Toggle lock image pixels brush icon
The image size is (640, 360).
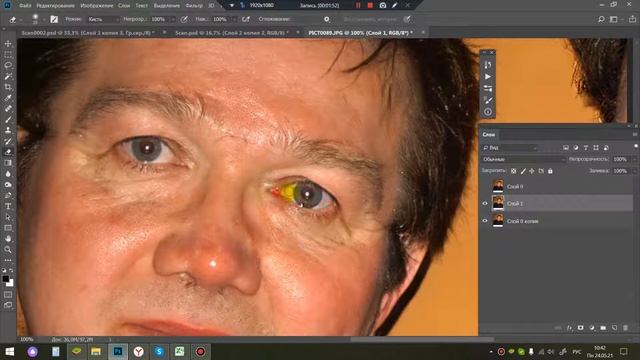[x=523, y=171]
